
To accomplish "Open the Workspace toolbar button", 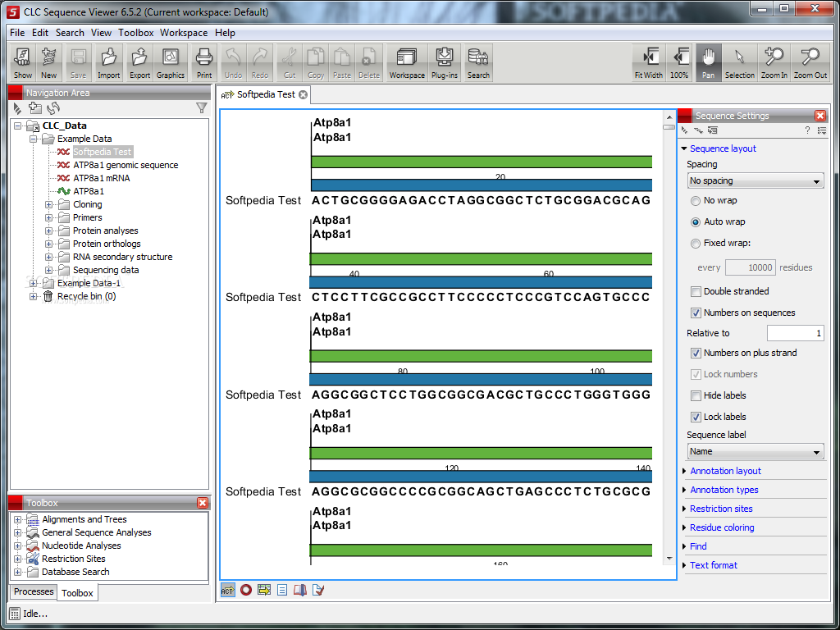I will [x=407, y=62].
